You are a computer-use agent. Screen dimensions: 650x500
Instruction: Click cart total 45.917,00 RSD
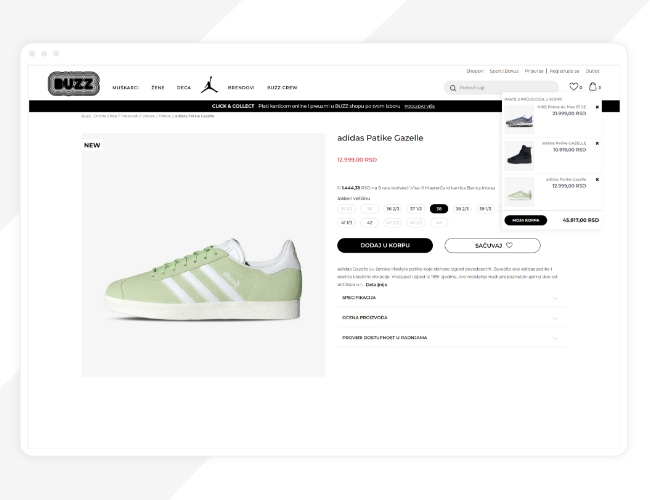[580, 220]
